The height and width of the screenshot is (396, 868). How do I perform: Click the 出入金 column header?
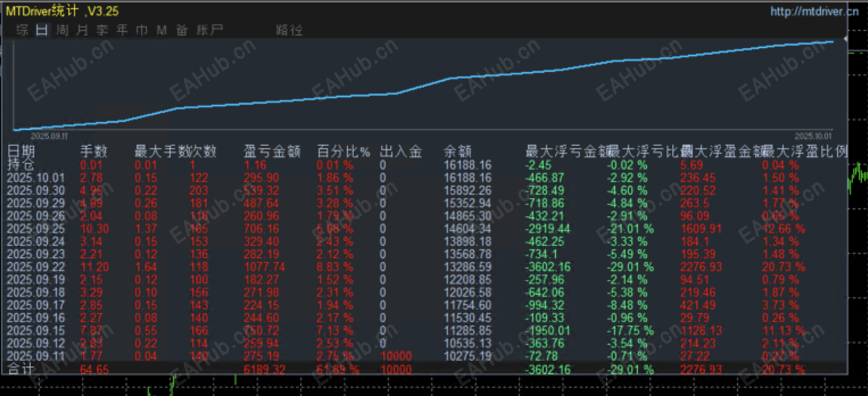click(x=401, y=151)
